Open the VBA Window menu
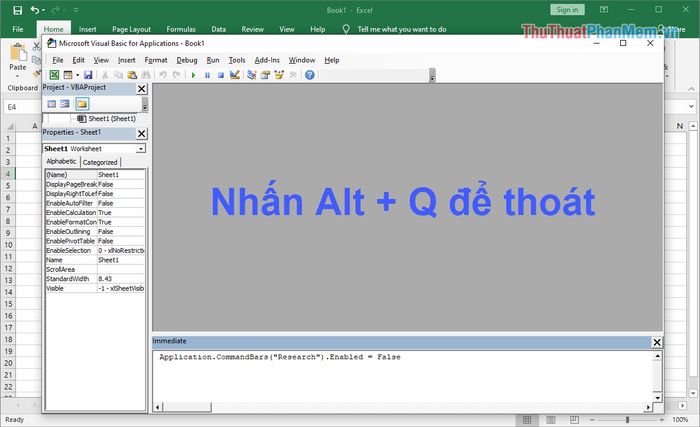This screenshot has width=700, height=427. [x=302, y=60]
